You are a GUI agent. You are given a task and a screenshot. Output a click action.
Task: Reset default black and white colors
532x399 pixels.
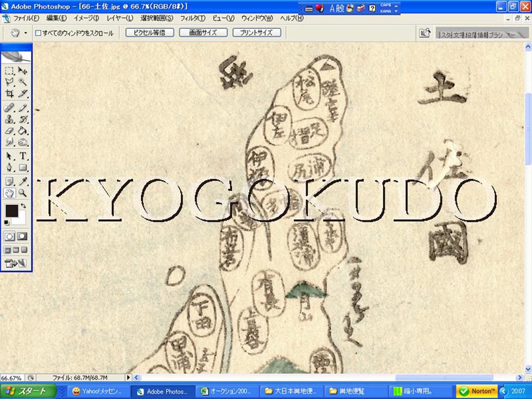[6, 222]
